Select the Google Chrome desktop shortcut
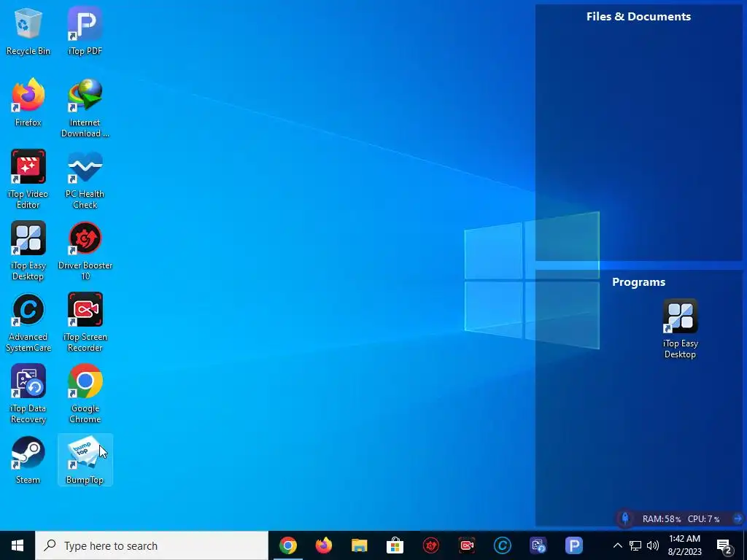The height and width of the screenshot is (560, 747). point(85,394)
